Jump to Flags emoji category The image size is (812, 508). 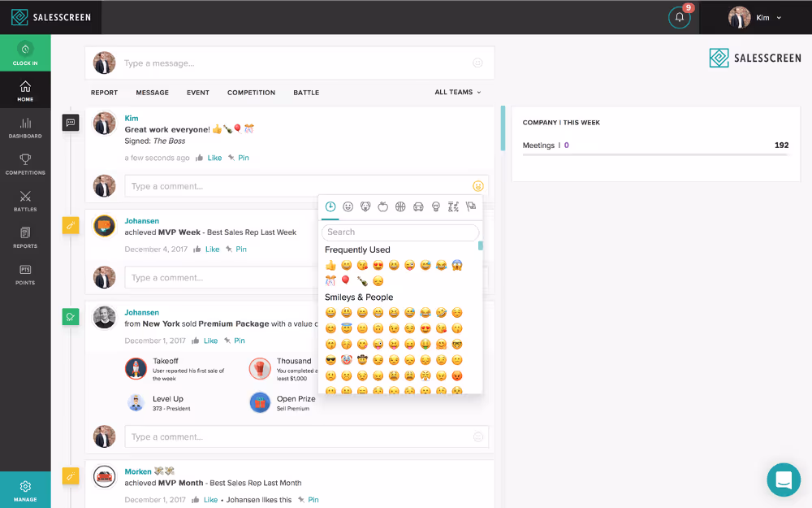coord(471,206)
